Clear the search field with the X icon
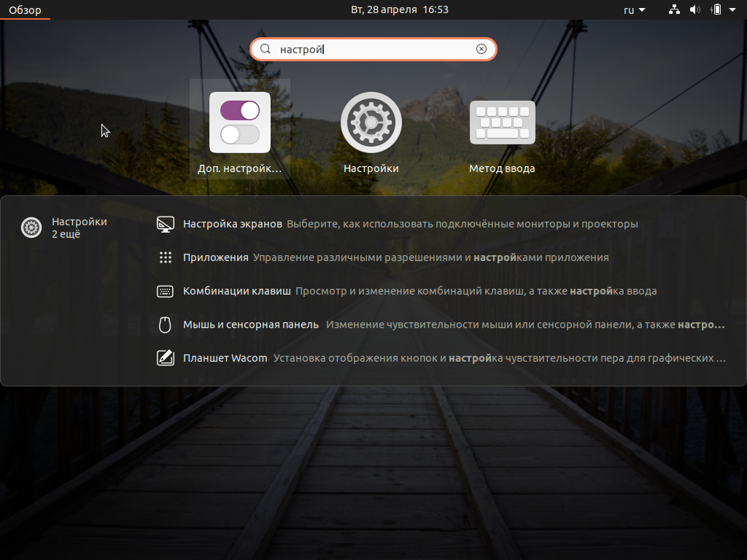747x560 pixels. pyautogui.click(x=481, y=49)
